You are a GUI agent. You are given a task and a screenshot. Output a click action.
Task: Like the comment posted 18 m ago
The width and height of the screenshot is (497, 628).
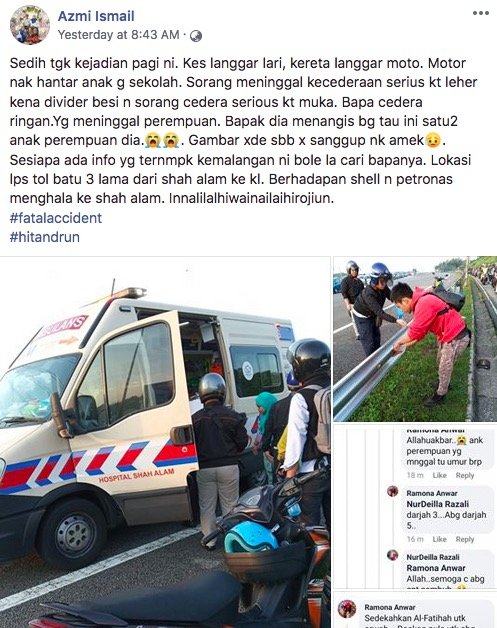tap(439, 475)
